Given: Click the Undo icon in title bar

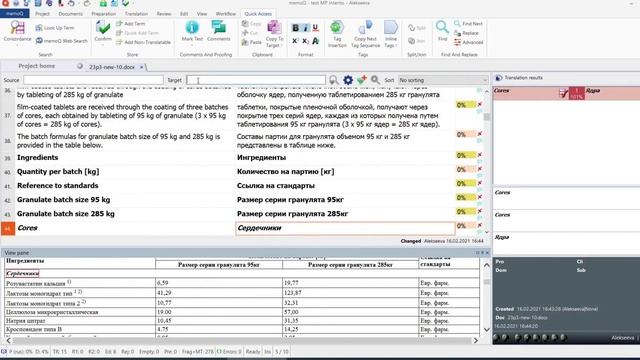Looking at the screenshot, I should tap(71, 3).
